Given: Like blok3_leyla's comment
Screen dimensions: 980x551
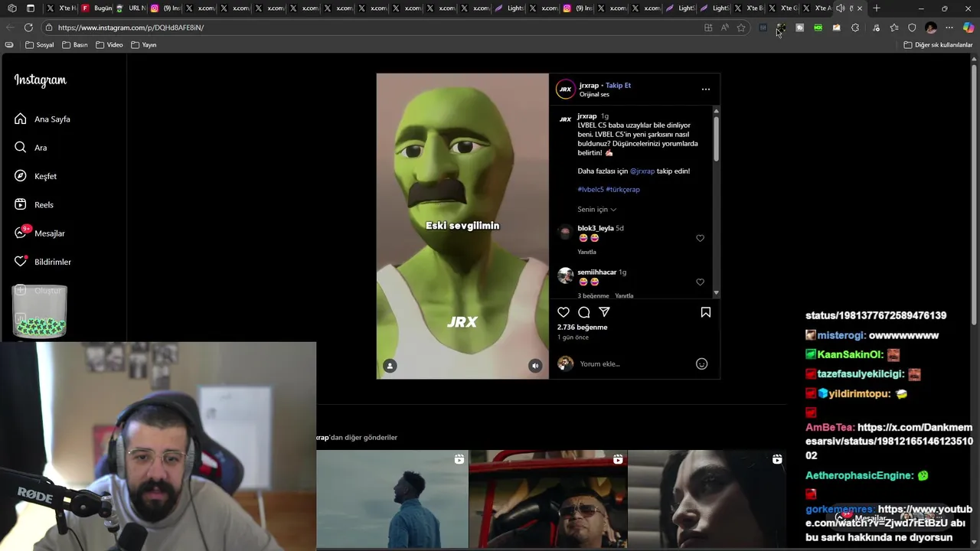Looking at the screenshot, I should [700, 238].
